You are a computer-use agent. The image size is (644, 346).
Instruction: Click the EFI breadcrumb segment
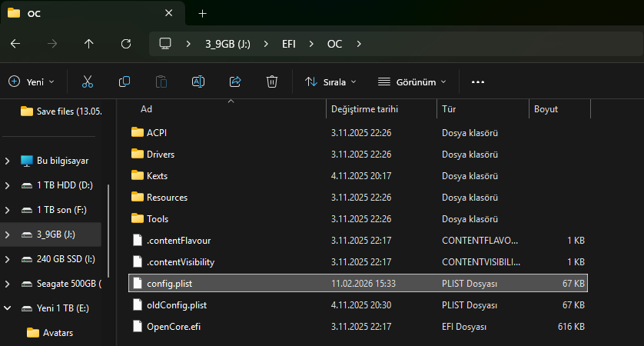click(287, 44)
